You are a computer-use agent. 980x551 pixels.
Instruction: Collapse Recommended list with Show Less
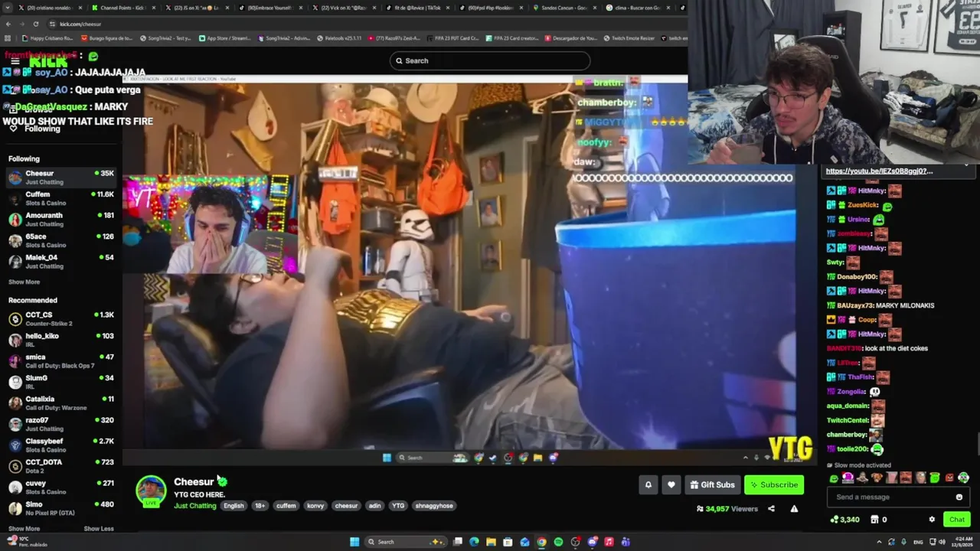pyautogui.click(x=98, y=529)
